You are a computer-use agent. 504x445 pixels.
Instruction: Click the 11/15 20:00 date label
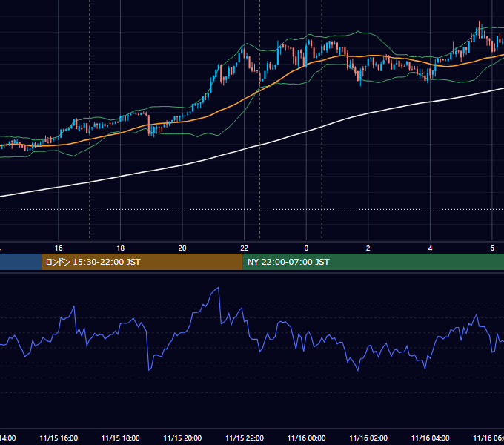[182, 438]
